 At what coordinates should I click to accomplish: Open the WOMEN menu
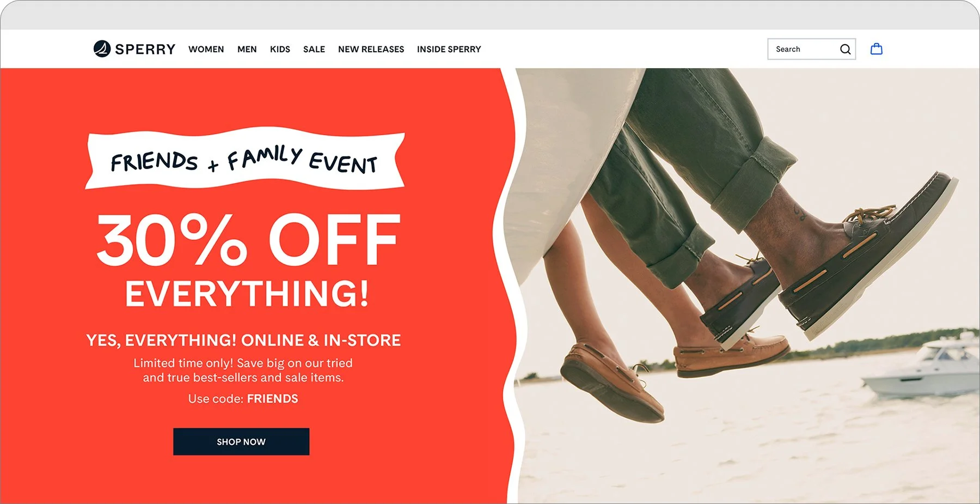(x=206, y=49)
